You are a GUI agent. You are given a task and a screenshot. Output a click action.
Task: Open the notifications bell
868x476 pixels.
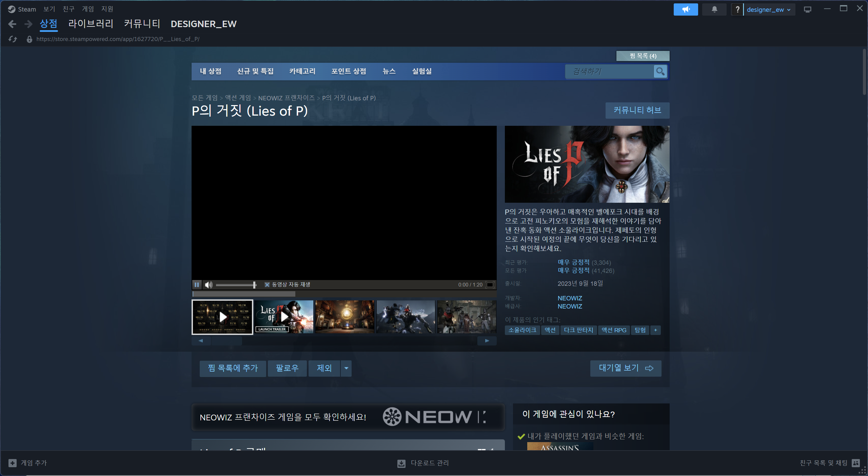[x=714, y=9]
